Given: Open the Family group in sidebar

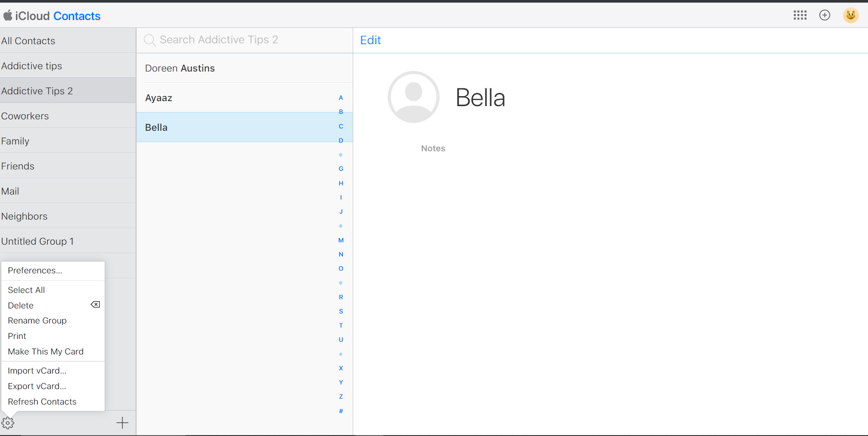Looking at the screenshot, I should (15, 141).
